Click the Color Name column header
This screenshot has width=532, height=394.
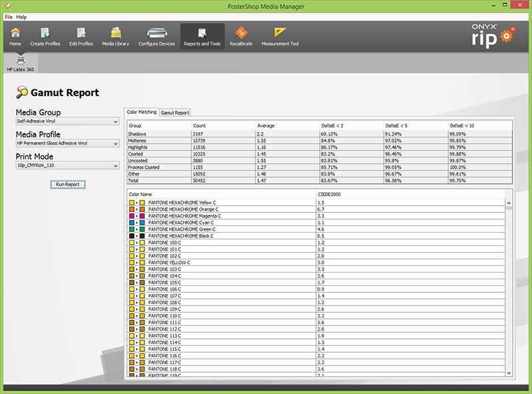point(221,194)
